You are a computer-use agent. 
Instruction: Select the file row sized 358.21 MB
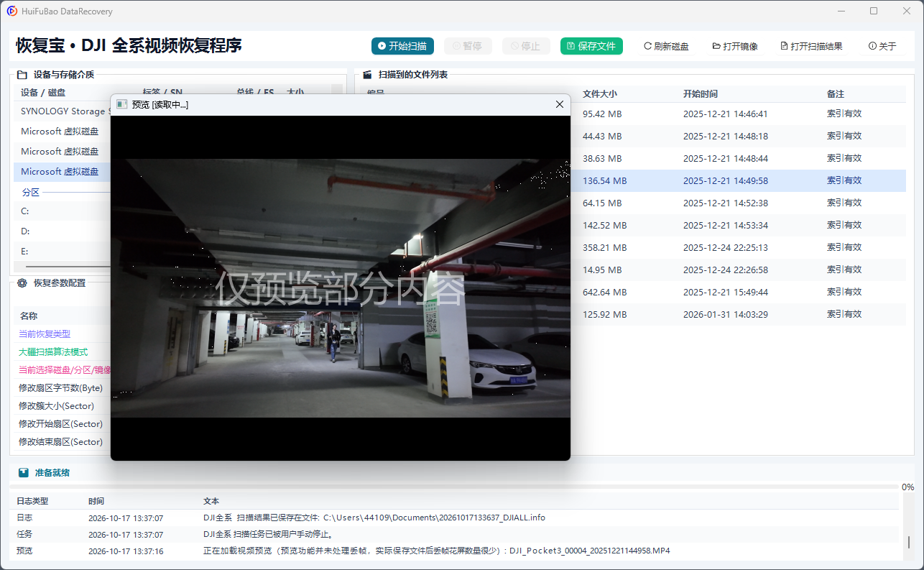[738, 247]
